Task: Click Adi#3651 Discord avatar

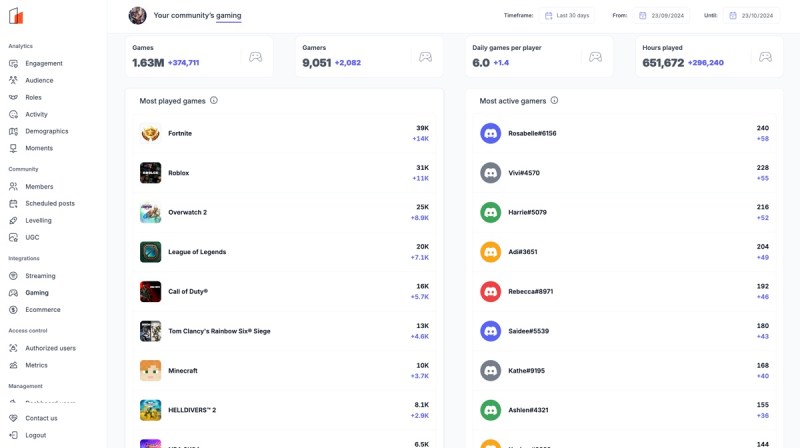Action: click(490, 252)
